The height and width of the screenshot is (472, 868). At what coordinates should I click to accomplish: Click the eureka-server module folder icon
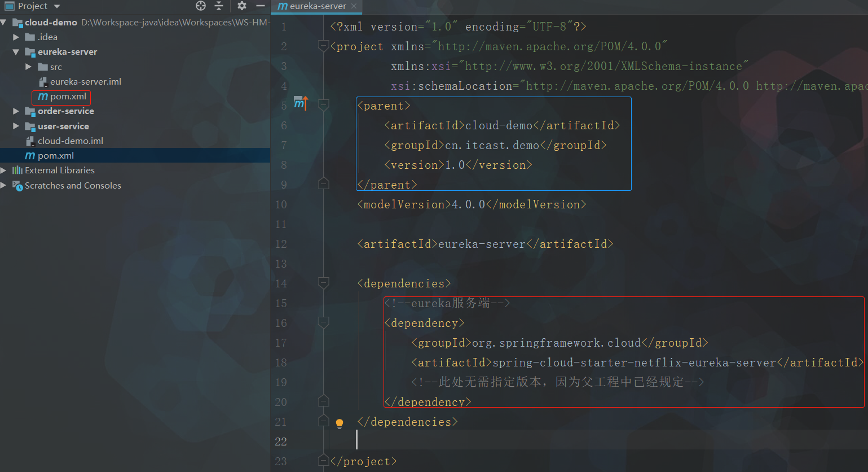[x=30, y=52]
